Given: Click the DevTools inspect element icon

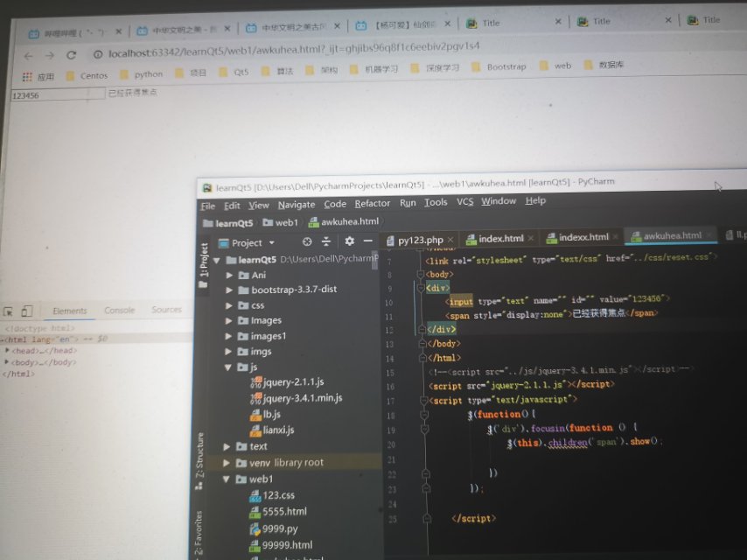Looking at the screenshot, I should pyautogui.click(x=9, y=311).
